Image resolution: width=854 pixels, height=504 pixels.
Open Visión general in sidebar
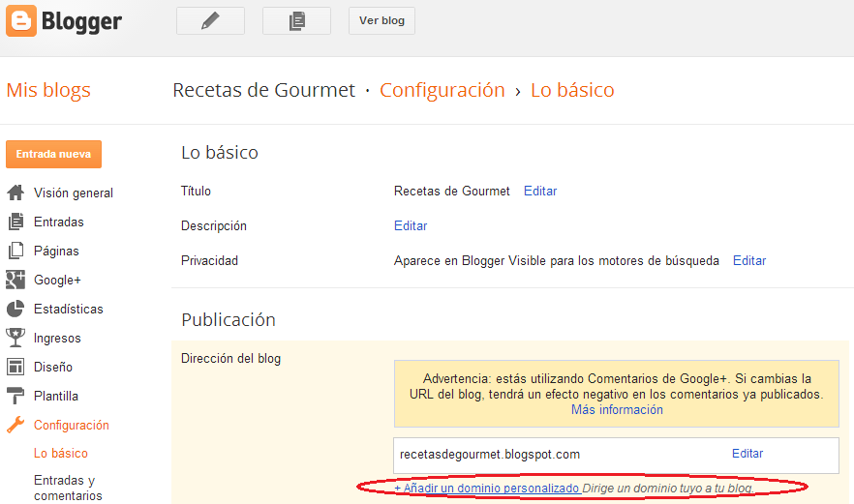tap(74, 193)
